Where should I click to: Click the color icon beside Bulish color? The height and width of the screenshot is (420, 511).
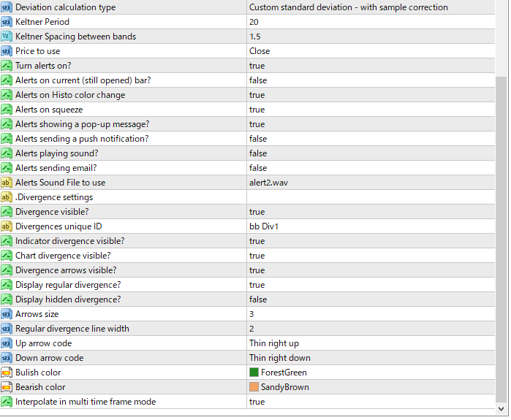tap(6, 373)
